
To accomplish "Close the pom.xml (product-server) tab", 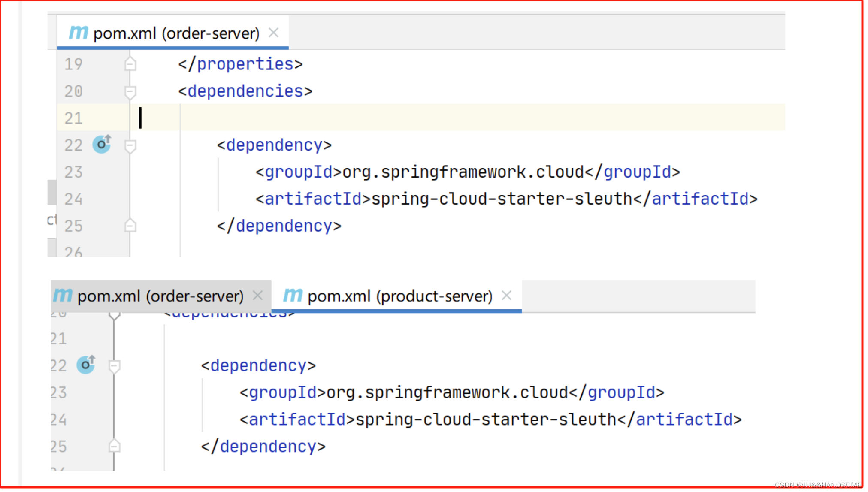I will (507, 296).
